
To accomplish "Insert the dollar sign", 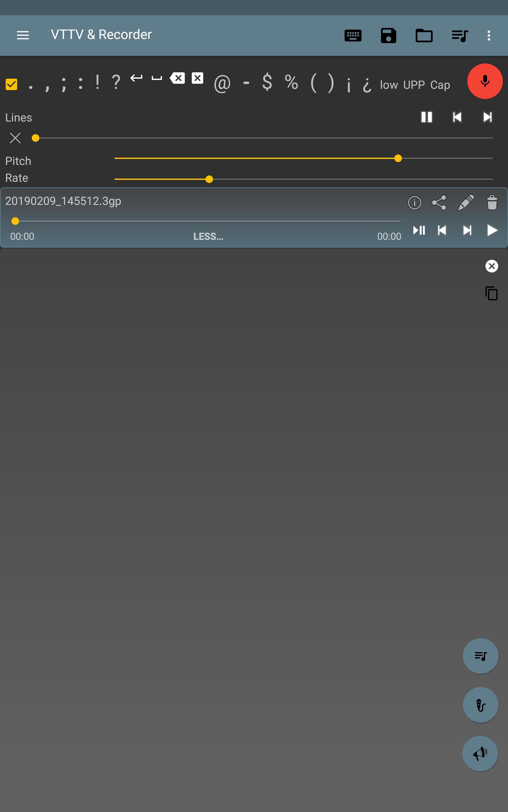I will 267,82.
